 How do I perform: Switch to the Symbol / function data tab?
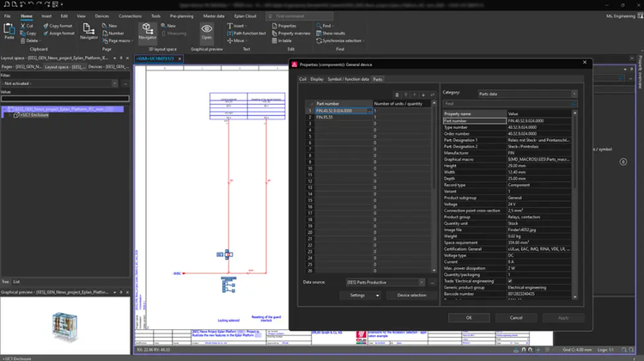[x=349, y=79]
